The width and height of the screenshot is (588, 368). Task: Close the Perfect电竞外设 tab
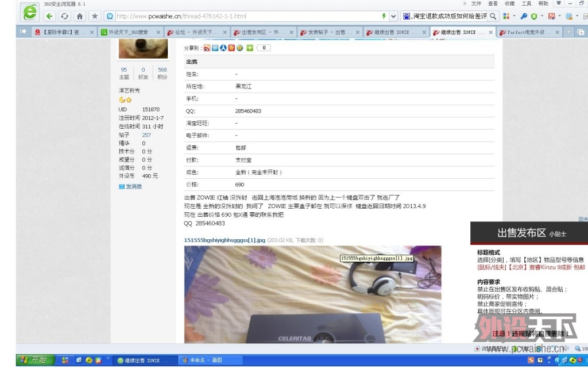click(557, 32)
